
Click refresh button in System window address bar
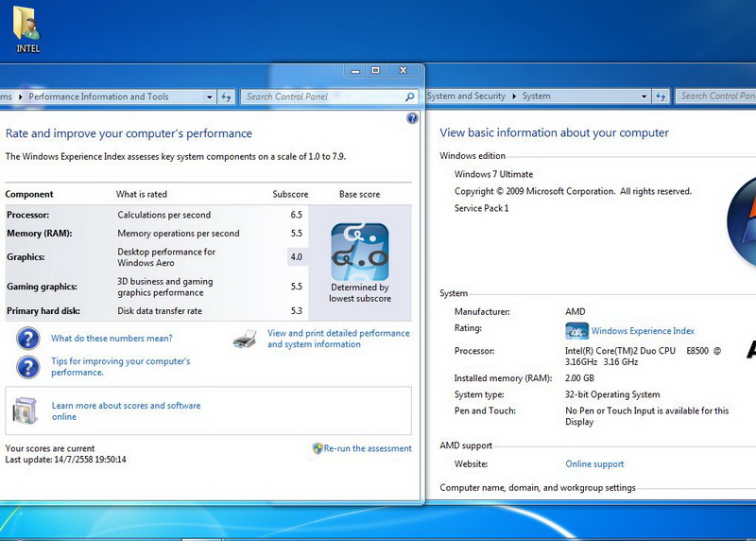coord(661,96)
